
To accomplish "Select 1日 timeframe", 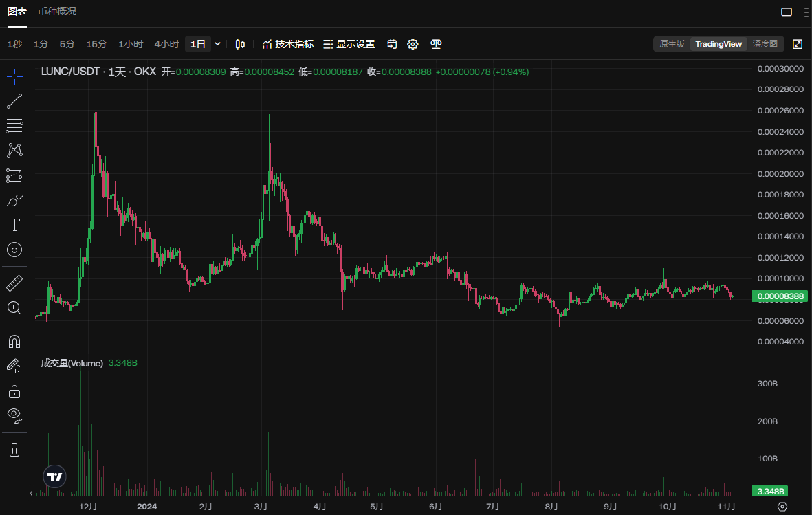I will pyautogui.click(x=198, y=44).
